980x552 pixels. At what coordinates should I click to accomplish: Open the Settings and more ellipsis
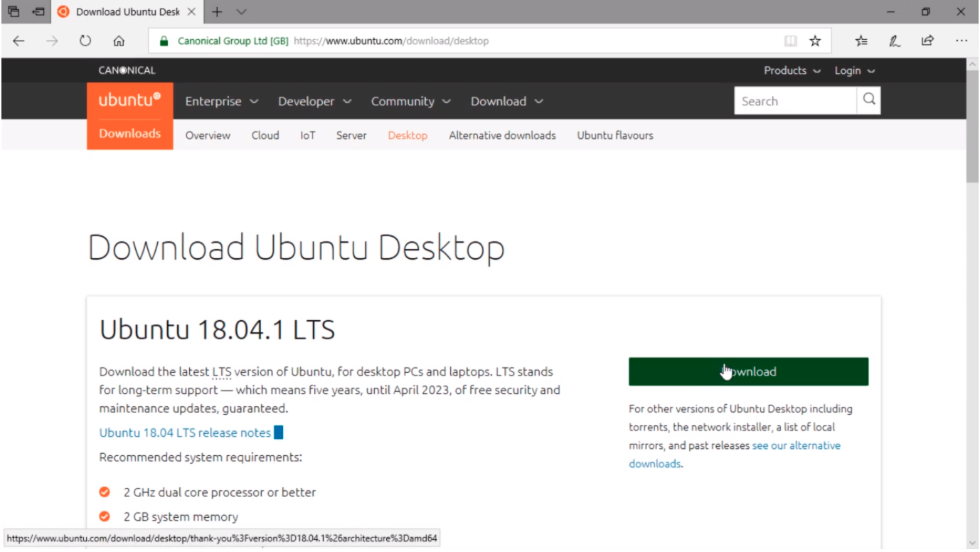[x=962, y=41]
